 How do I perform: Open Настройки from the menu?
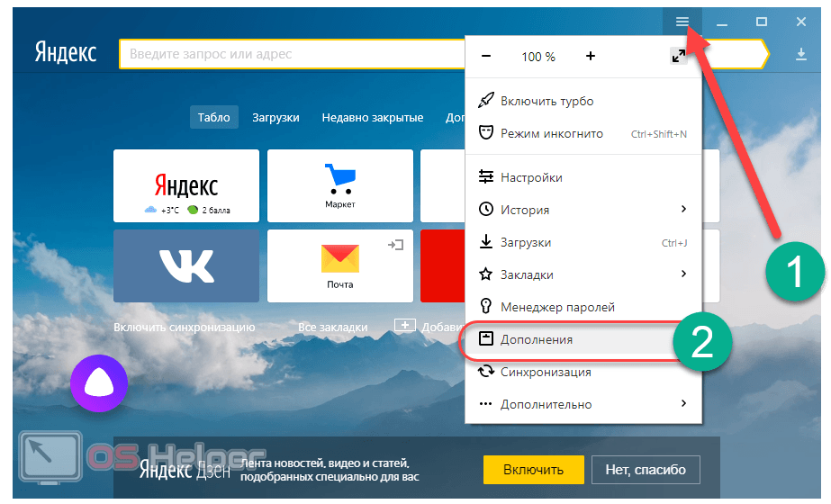(x=583, y=177)
